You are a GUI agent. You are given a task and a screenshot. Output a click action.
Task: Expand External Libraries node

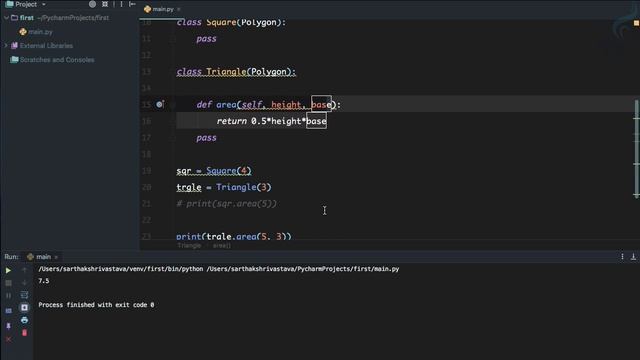[x=6, y=46]
